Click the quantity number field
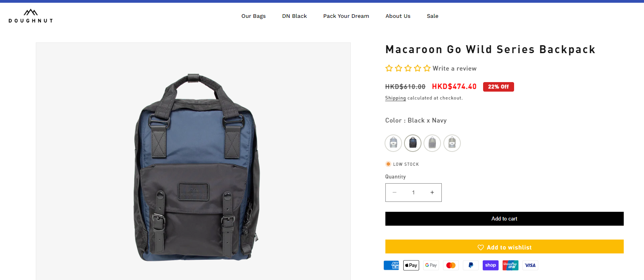This screenshot has width=644, height=280. click(414, 192)
